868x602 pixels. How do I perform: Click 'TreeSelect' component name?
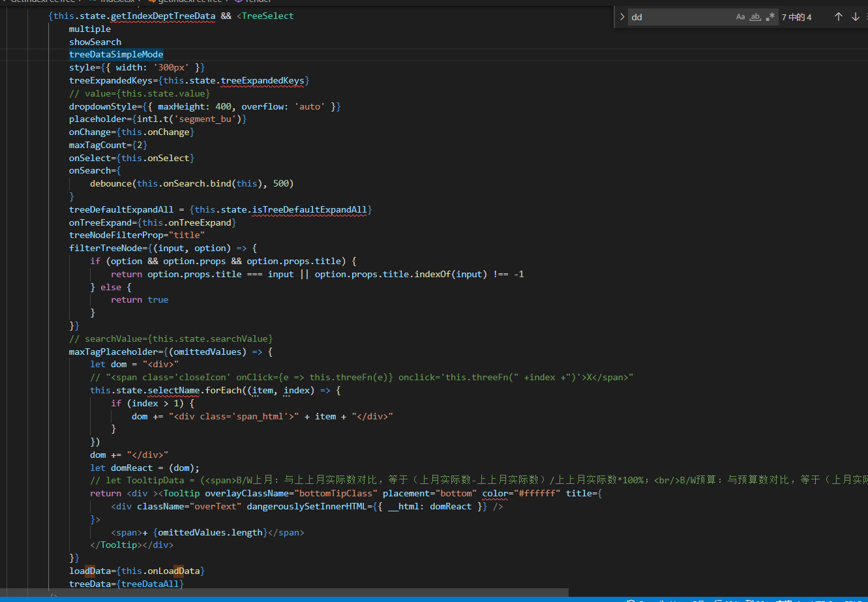click(268, 16)
